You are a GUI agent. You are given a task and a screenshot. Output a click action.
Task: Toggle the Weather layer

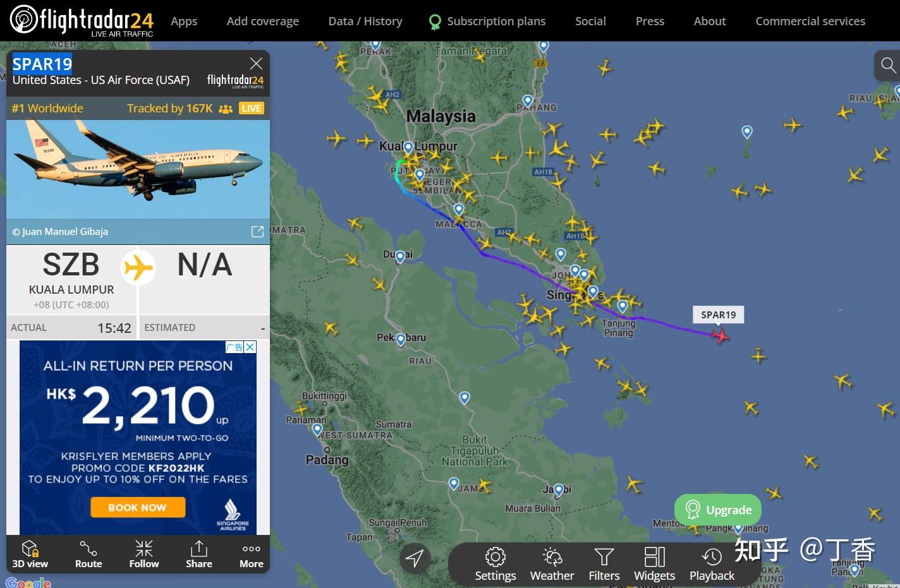pyautogui.click(x=552, y=564)
